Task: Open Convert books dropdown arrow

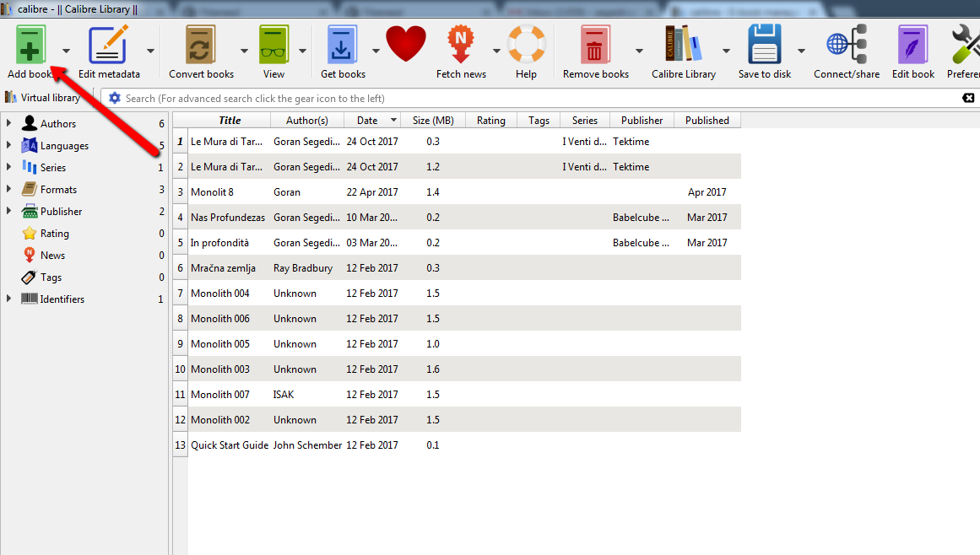Action: pos(245,51)
